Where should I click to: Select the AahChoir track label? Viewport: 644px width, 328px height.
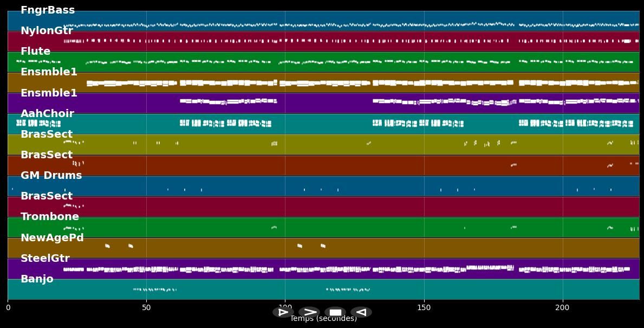coord(47,114)
